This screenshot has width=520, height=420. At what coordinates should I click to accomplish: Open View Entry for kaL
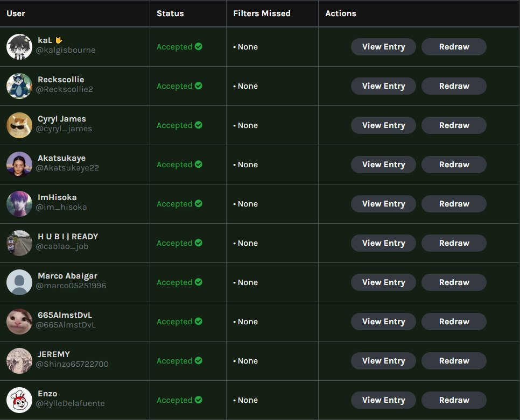coord(383,47)
